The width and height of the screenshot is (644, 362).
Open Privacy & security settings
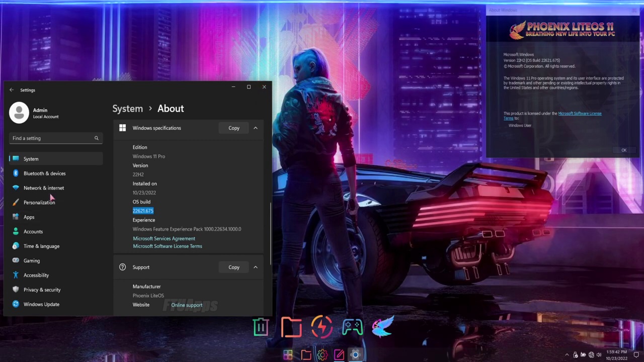tap(55, 290)
